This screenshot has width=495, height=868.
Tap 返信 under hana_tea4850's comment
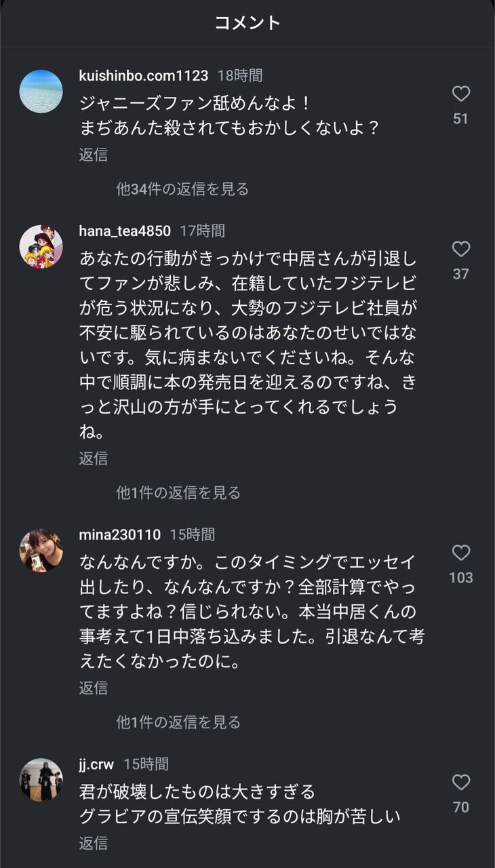pyautogui.click(x=93, y=458)
